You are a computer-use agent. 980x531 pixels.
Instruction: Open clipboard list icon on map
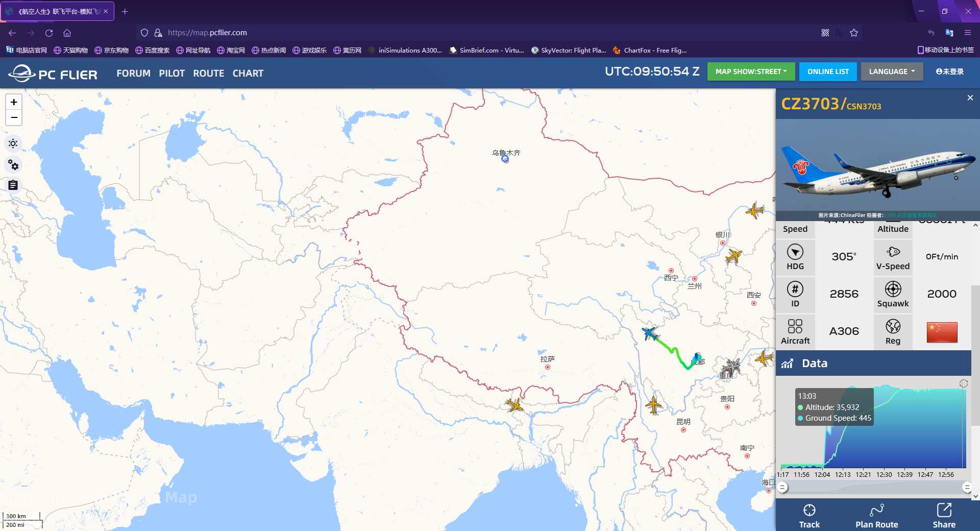(x=13, y=185)
